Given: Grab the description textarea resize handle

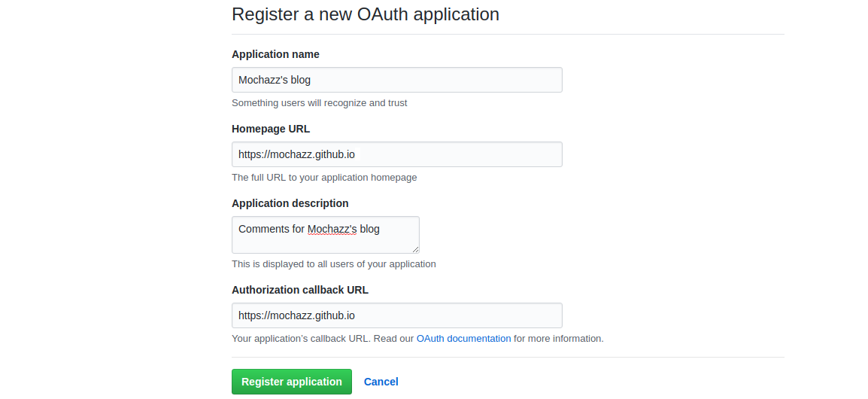Looking at the screenshot, I should click(416, 249).
